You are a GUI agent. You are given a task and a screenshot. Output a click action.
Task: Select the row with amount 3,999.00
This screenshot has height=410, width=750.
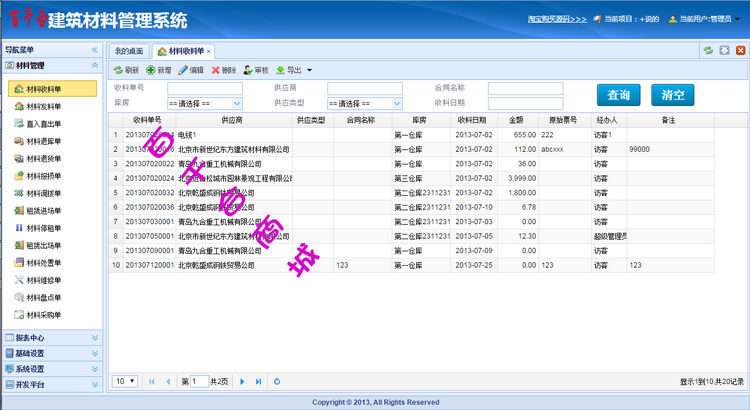point(411,178)
